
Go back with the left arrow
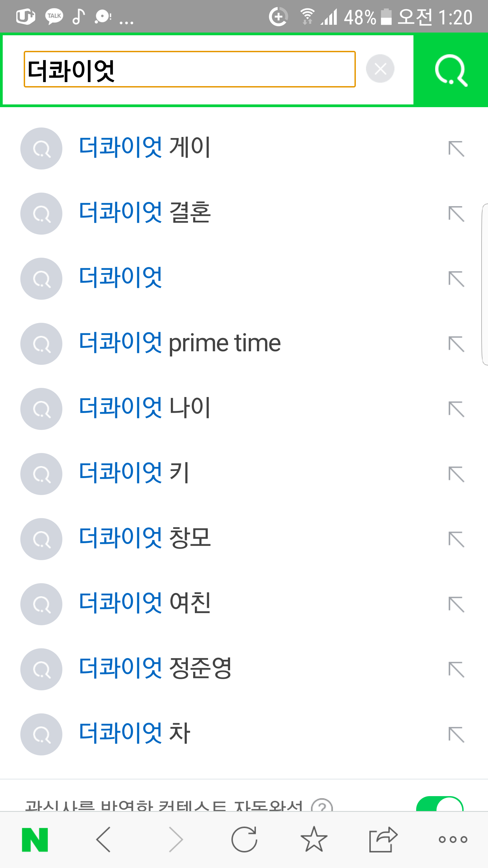(x=104, y=840)
